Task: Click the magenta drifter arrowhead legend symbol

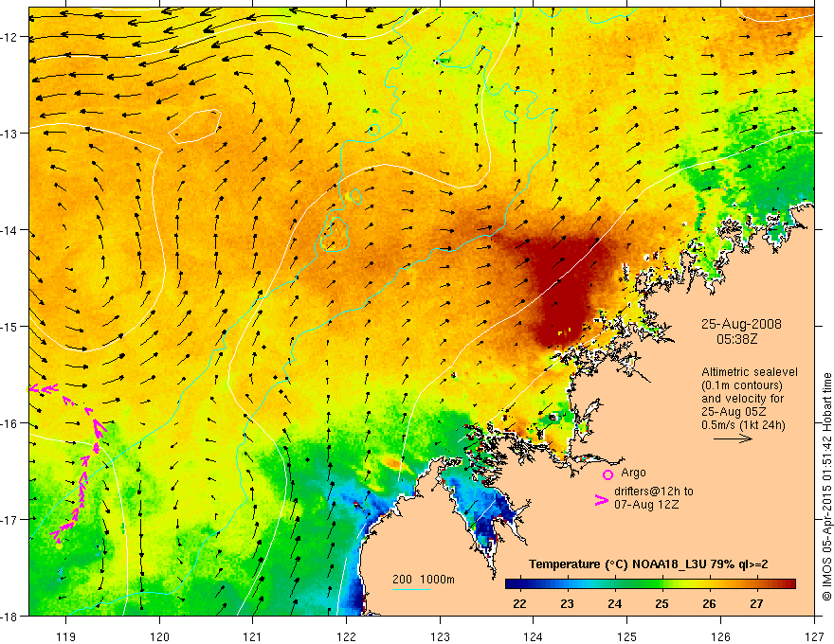Action: tap(601, 500)
